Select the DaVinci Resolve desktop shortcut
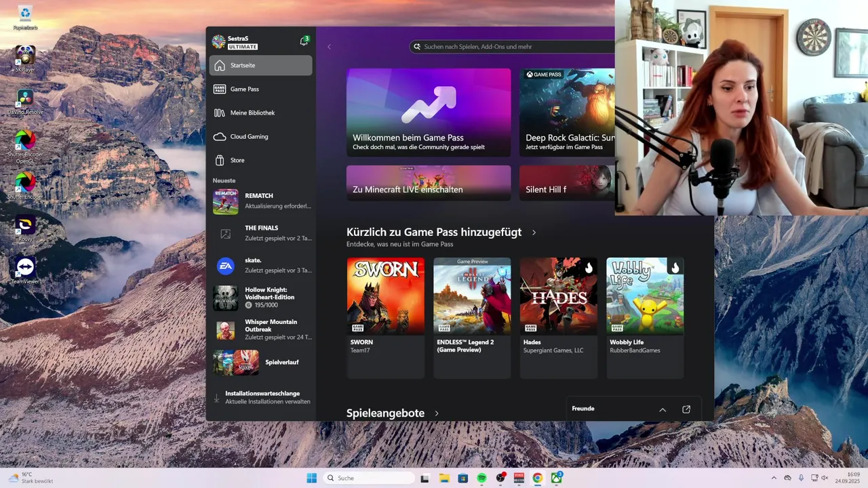 click(25, 102)
